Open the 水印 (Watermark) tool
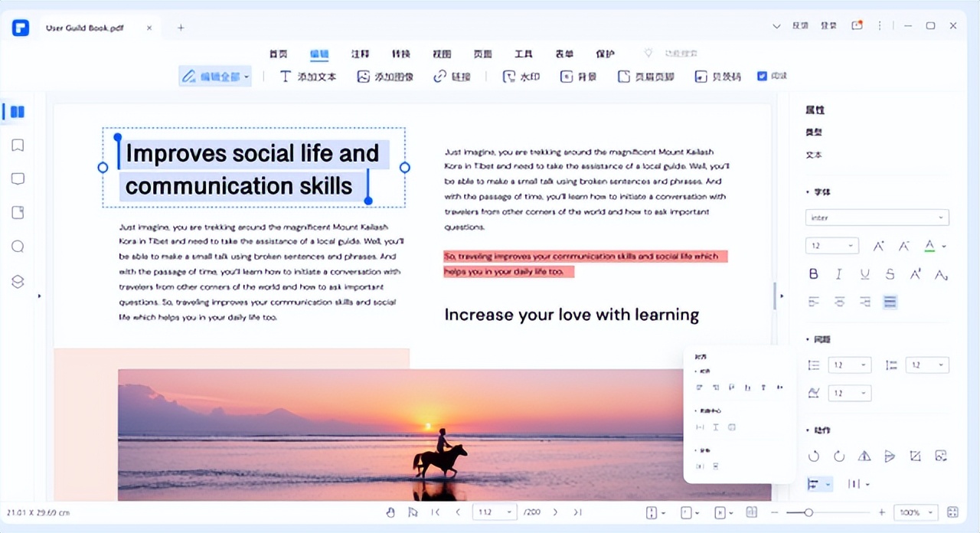This screenshot has width=980, height=533. coord(521,77)
